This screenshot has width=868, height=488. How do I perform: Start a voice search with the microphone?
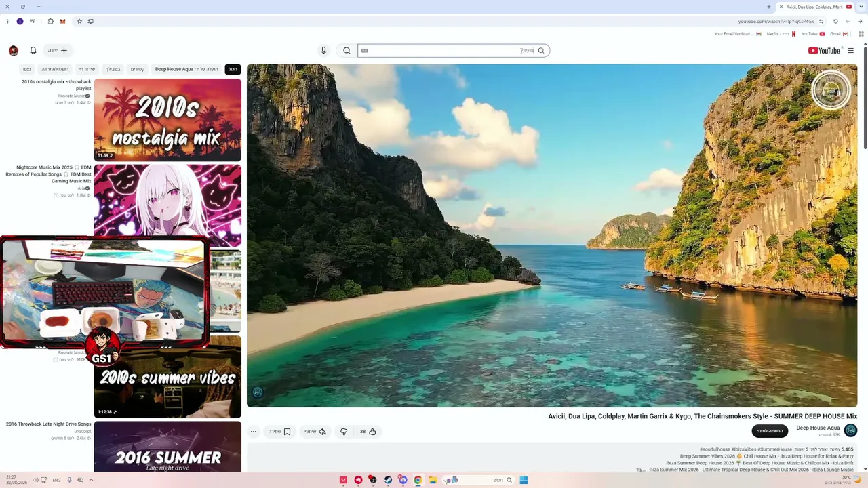323,50
